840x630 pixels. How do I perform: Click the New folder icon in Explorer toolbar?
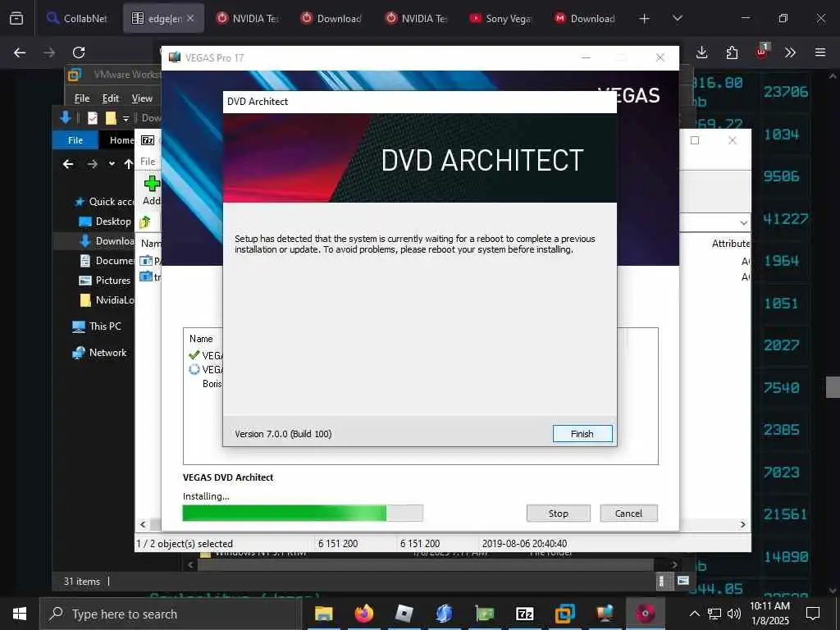pyautogui.click(x=111, y=118)
